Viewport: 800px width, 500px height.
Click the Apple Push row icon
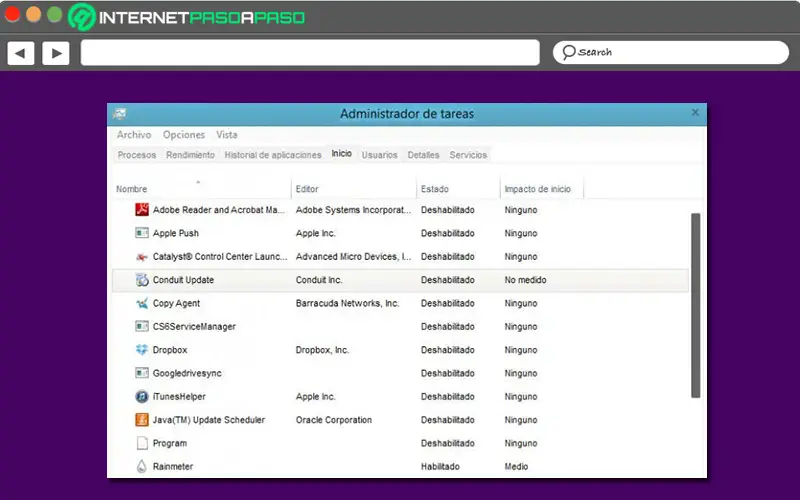(x=142, y=233)
